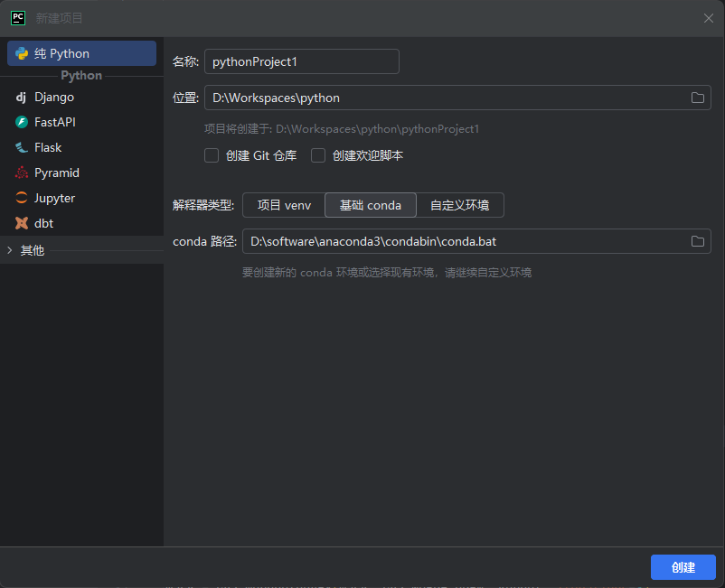
Task: Choose the Flask framework icon
Action: 22,147
